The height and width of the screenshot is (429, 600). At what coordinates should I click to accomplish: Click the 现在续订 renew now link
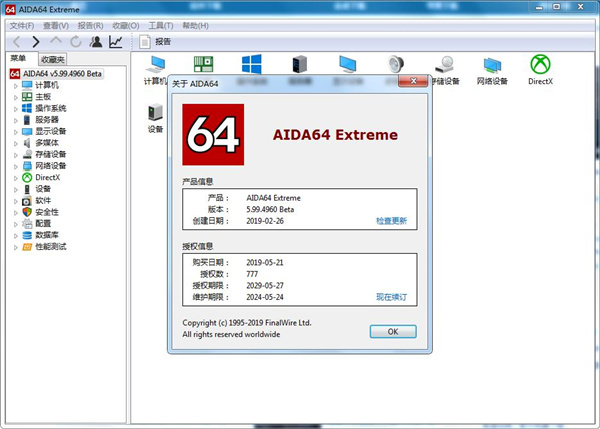point(391,297)
